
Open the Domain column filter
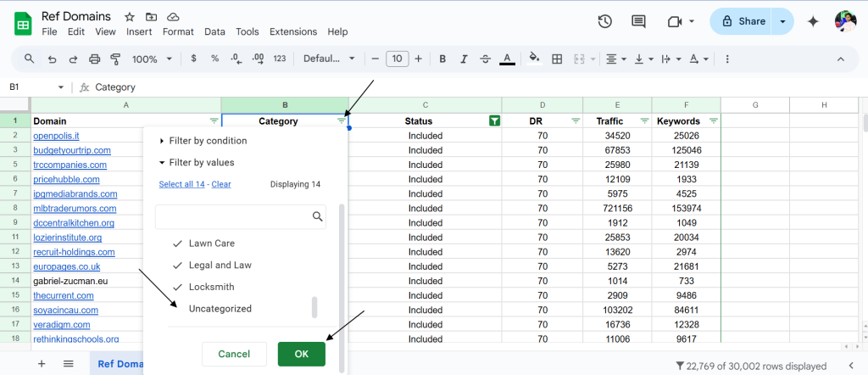point(214,120)
